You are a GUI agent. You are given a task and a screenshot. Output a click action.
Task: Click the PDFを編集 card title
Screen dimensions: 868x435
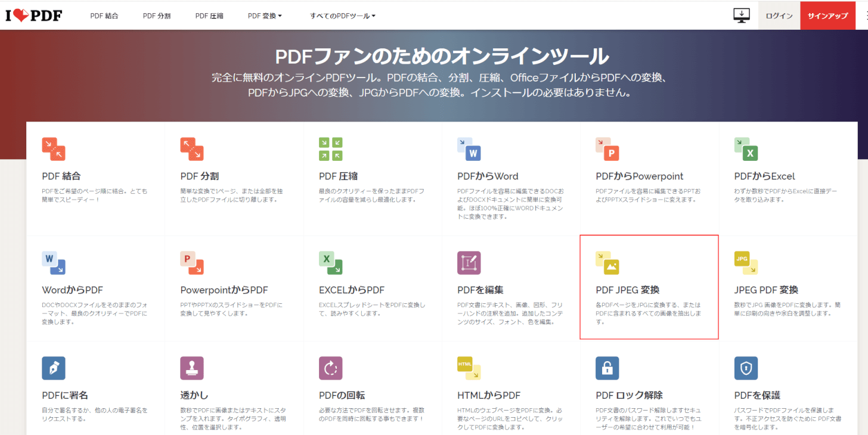tap(480, 290)
